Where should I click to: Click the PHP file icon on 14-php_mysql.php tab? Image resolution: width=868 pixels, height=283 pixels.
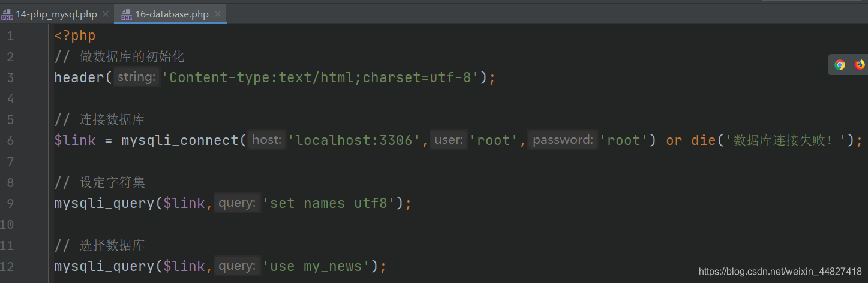(7, 14)
